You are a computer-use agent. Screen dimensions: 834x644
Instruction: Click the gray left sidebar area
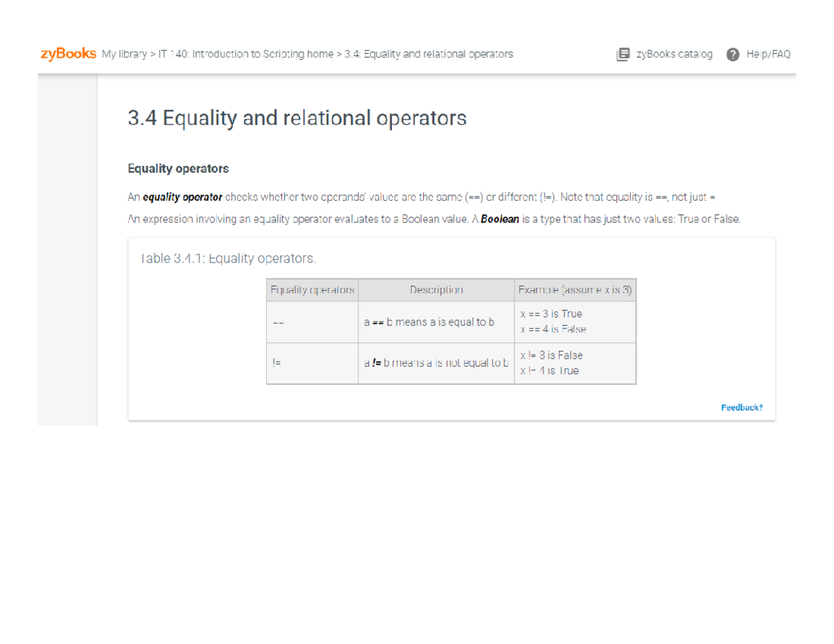coord(67,243)
